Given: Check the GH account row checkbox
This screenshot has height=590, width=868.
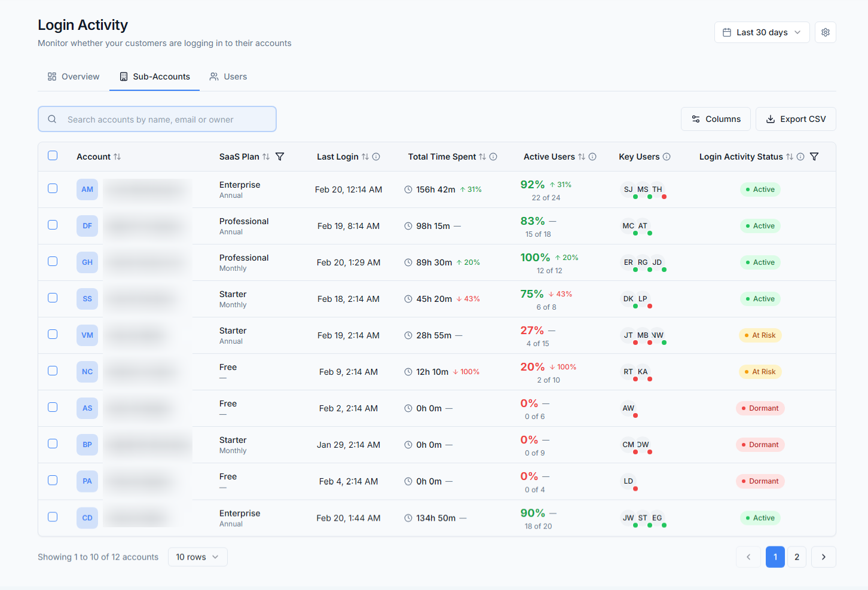Looking at the screenshot, I should click(x=53, y=261).
